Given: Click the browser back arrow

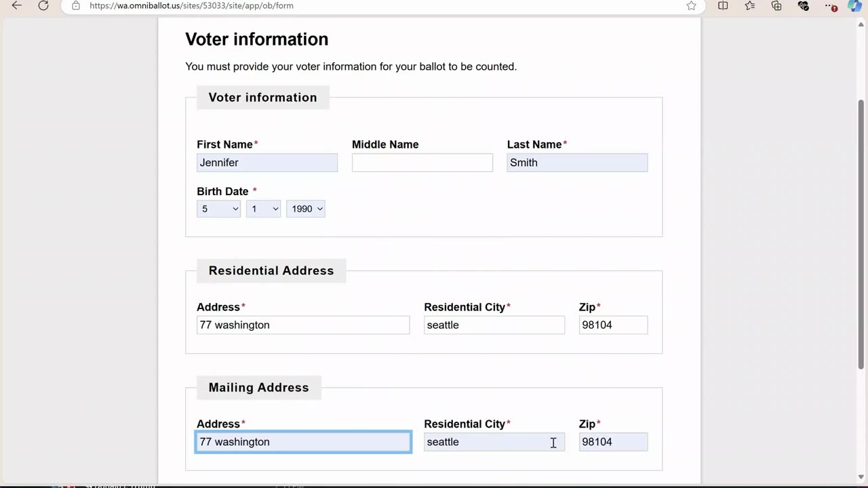Looking at the screenshot, I should [x=17, y=5].
